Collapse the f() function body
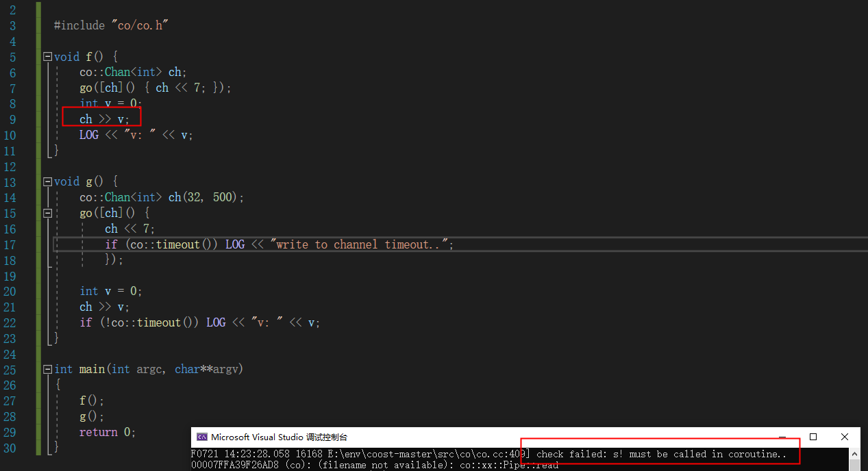 [47, 56]
